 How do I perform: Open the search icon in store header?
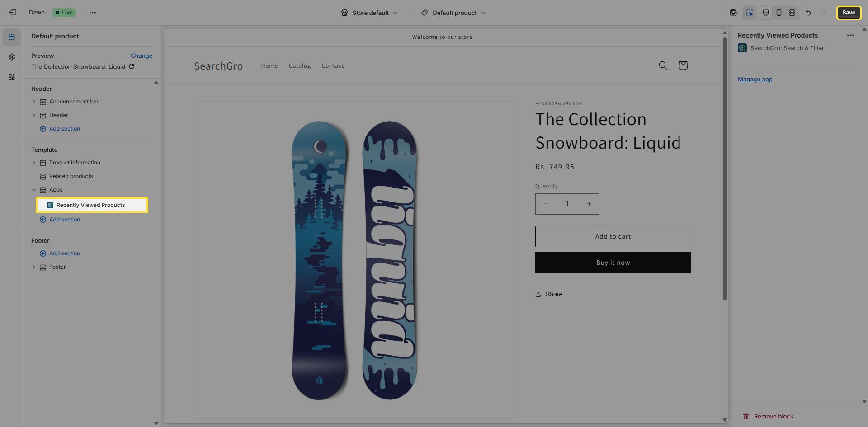(x=663, y=66)
